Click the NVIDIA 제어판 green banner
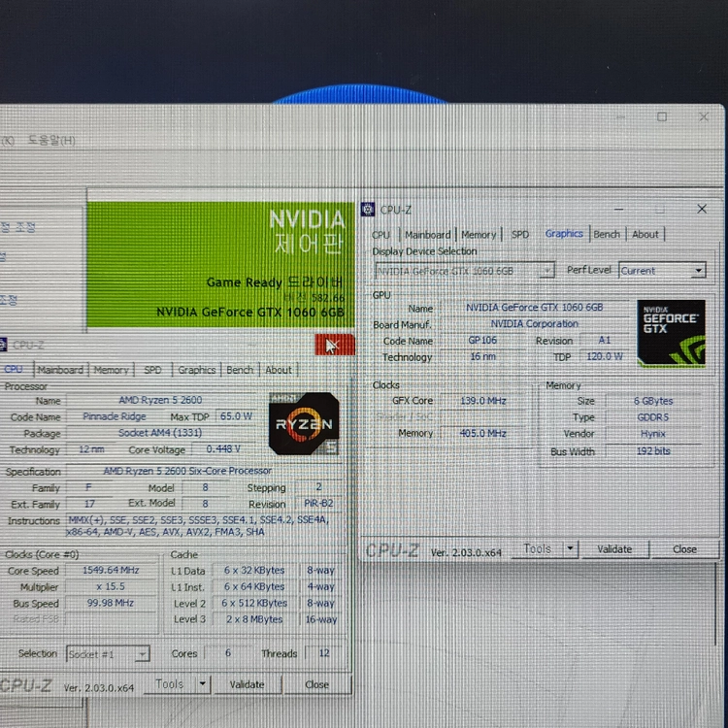 (x=220, y=265)
